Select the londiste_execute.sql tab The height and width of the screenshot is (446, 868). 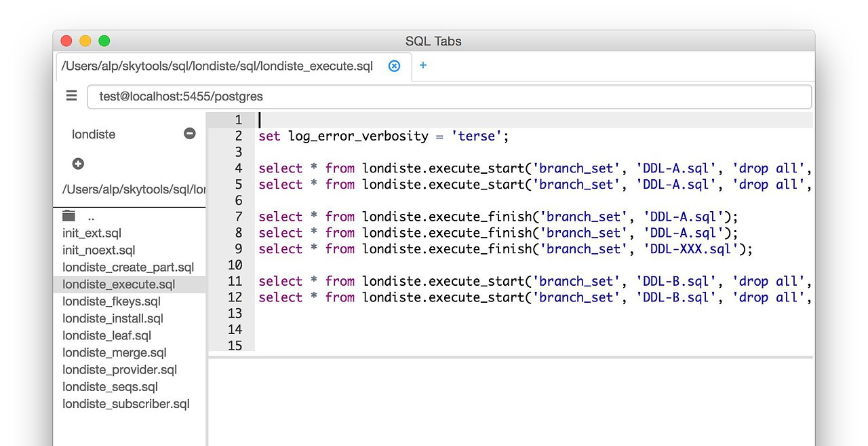(x=217, y=67)
